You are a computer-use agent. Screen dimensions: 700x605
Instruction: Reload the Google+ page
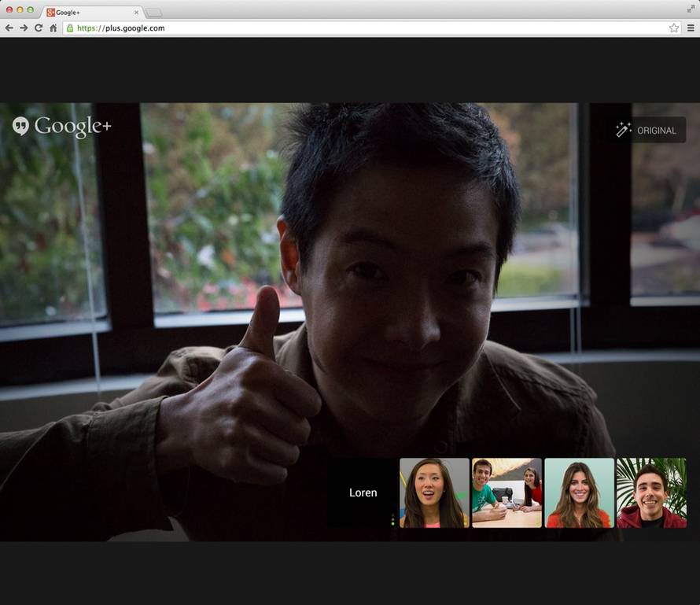[x=38, y=28]
